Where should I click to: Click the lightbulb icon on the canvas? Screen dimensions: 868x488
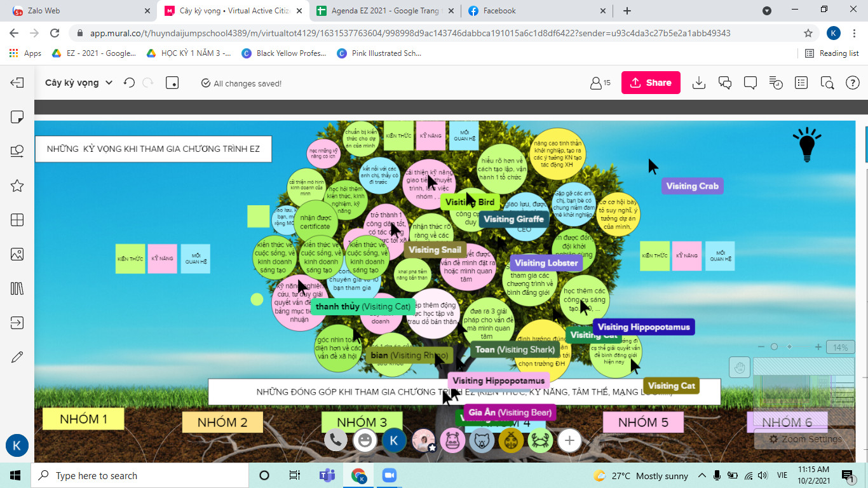[807, 144]
